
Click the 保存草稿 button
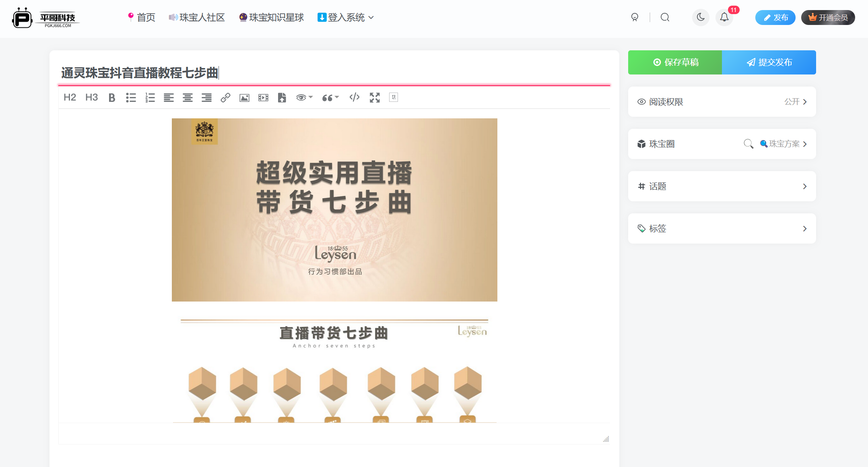675,62
